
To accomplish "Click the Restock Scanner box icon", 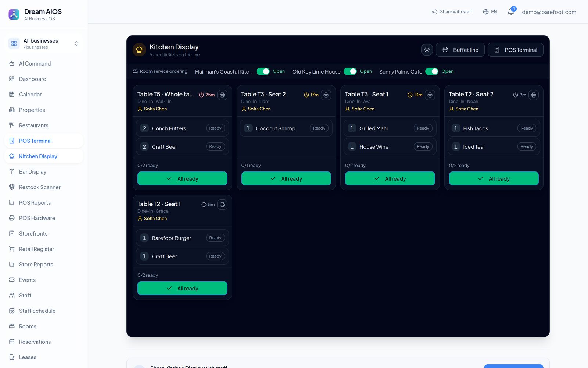I will 12,187.
